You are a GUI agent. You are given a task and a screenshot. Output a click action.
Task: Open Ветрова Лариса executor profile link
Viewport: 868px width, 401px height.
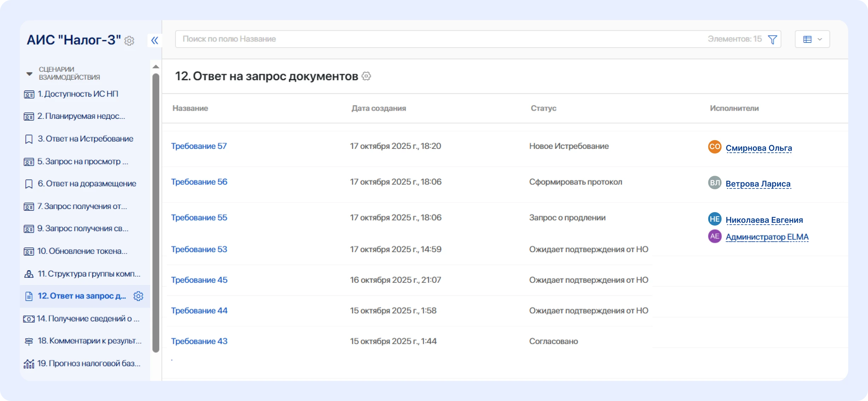(x=758, y=184)
